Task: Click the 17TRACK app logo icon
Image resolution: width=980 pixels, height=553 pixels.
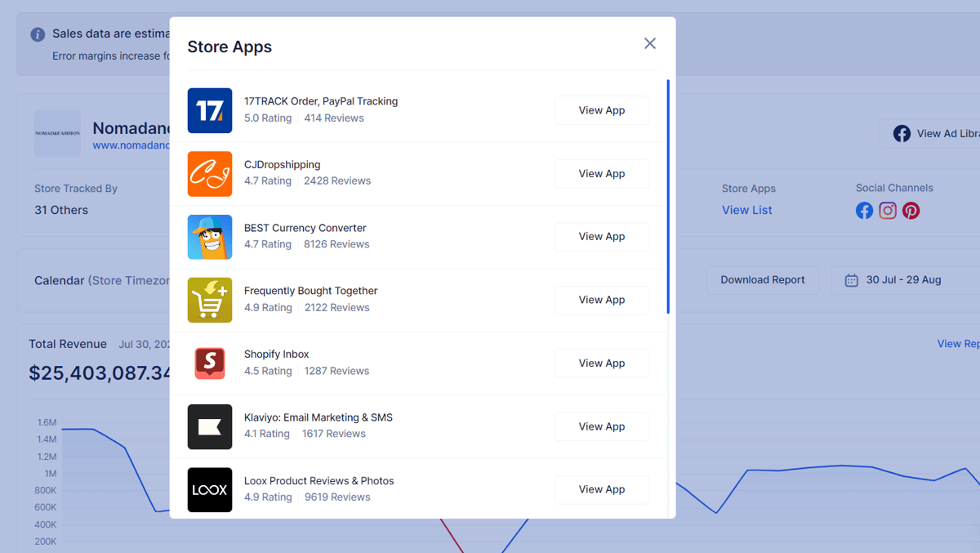Action: 210,110
